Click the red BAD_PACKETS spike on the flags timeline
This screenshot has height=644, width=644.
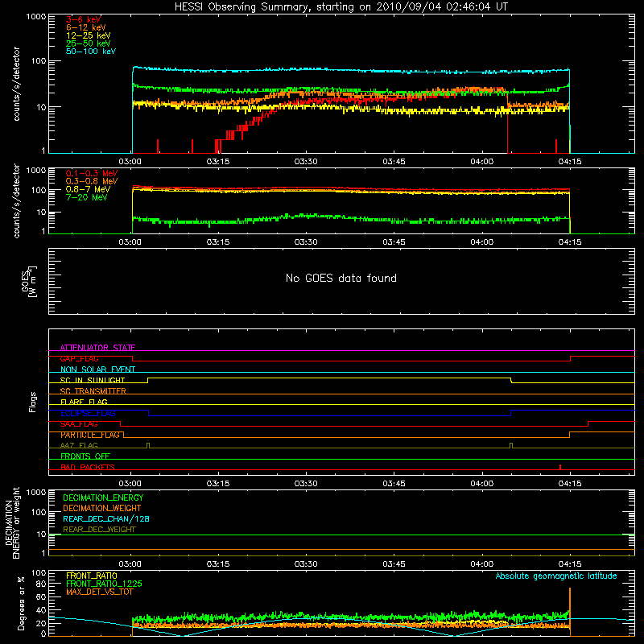click(x=560, y=467)
